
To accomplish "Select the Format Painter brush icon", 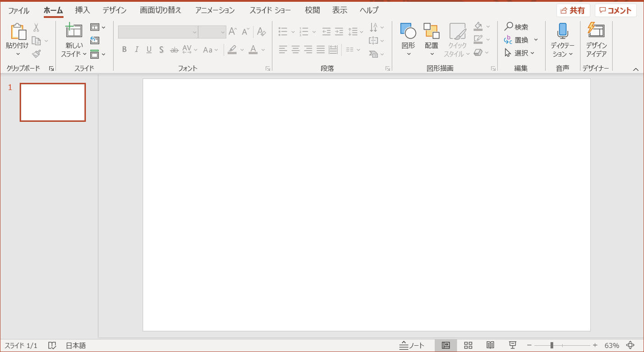I will [x=37, y=54].
